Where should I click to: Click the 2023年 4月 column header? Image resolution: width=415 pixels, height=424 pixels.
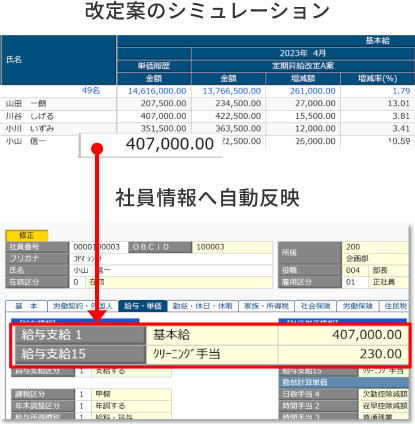click(303, 53)
